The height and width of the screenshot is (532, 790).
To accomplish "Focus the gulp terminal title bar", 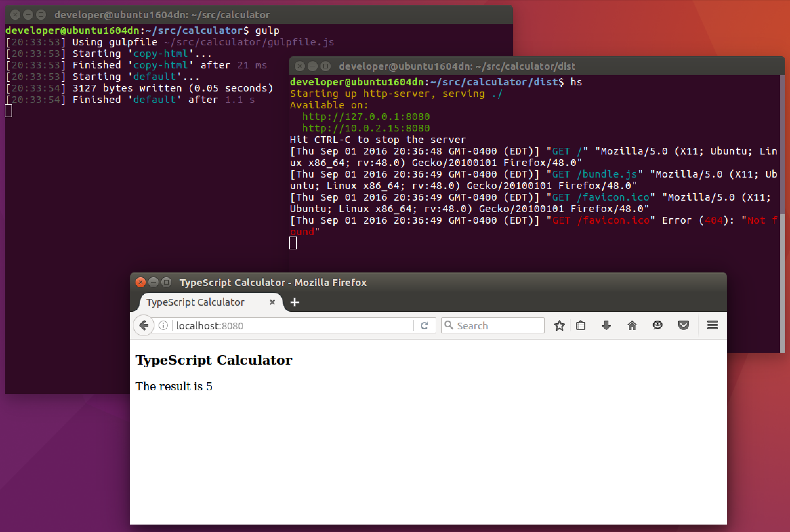I will click(x=162, y=15).
